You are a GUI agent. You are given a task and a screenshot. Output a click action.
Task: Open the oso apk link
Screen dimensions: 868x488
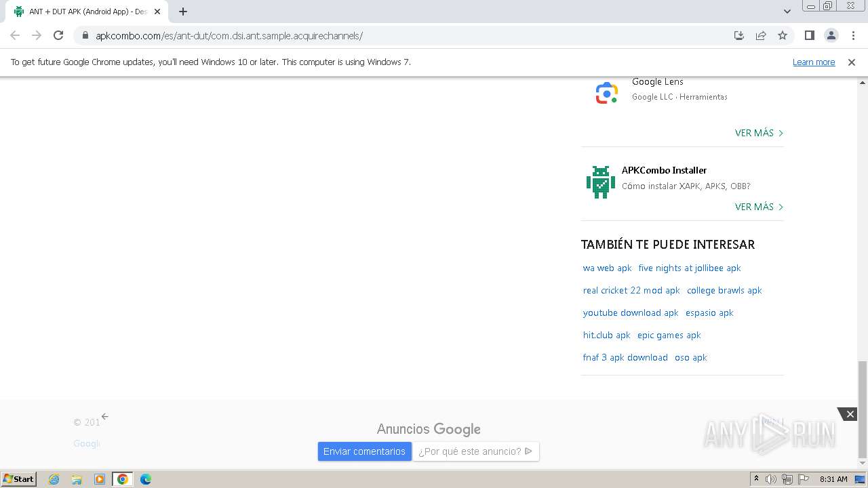click(691, 357)
